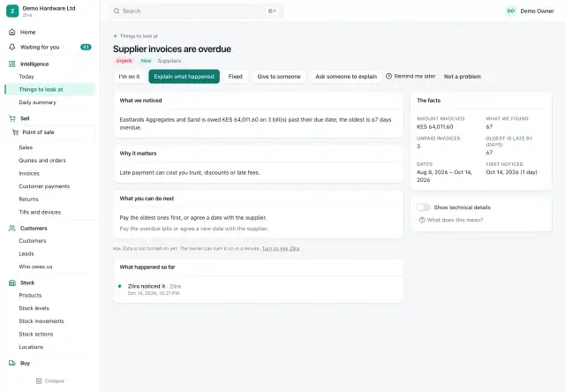The height and width of the screenshot is (392, 565).
Task: Select Things to look at in sidebar
Action: (x=50, y=89)
